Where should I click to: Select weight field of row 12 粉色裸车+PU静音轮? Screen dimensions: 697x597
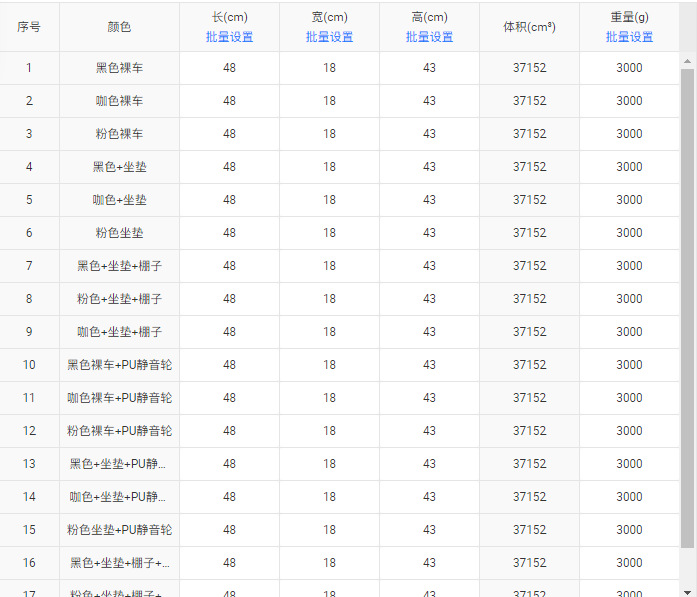[629, 431]
